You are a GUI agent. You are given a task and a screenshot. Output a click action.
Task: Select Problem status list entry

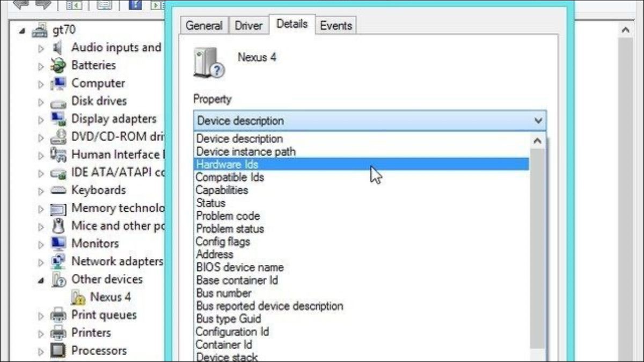pos(361,228)
